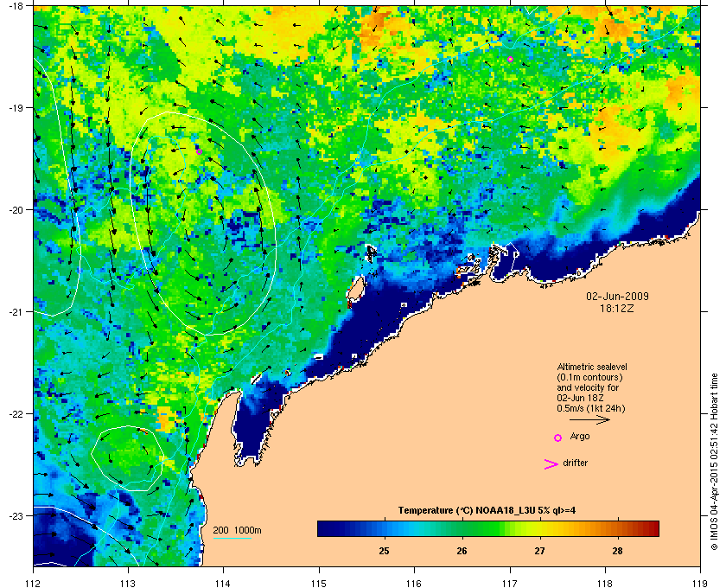Click the longitude axis label 112
Image resolution: width=726 pixels, height=588 pixels.
click(33, 584)
